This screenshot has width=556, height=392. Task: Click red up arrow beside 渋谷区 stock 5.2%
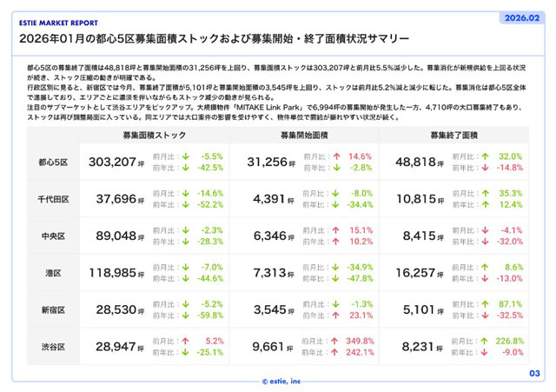185,341
